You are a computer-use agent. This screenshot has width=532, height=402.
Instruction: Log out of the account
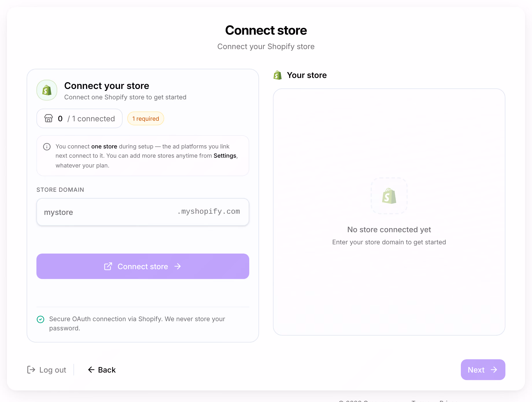coord(47,370)
